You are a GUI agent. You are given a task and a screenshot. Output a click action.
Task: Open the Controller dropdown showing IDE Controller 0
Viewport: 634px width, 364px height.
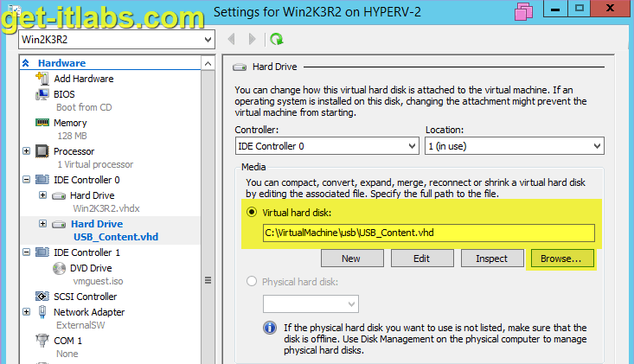pyautogui.click(x=327, y=146)
